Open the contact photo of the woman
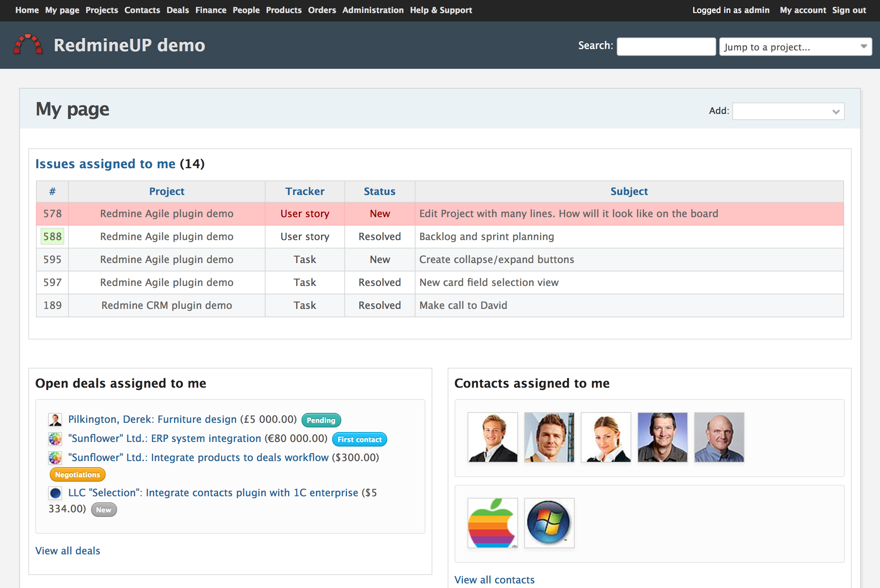This screenshot has width=880, height=588. point(606,437)
